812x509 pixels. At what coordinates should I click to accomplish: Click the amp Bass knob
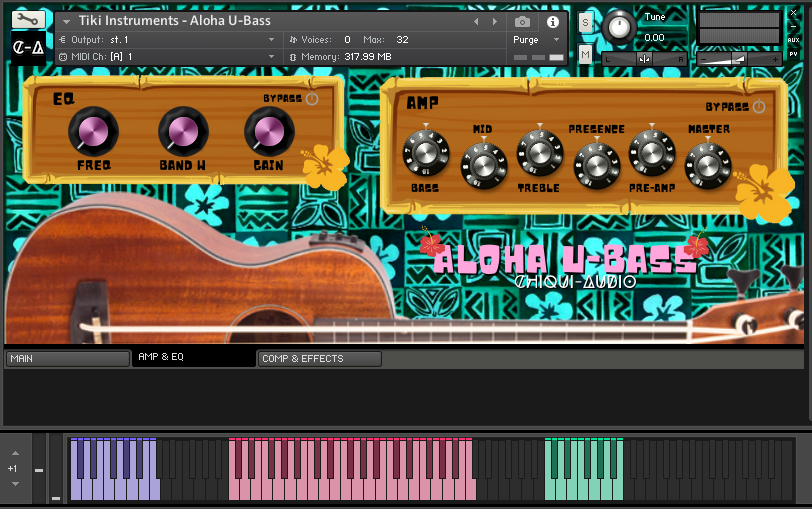pyautogui.click(x=426, y=155)
